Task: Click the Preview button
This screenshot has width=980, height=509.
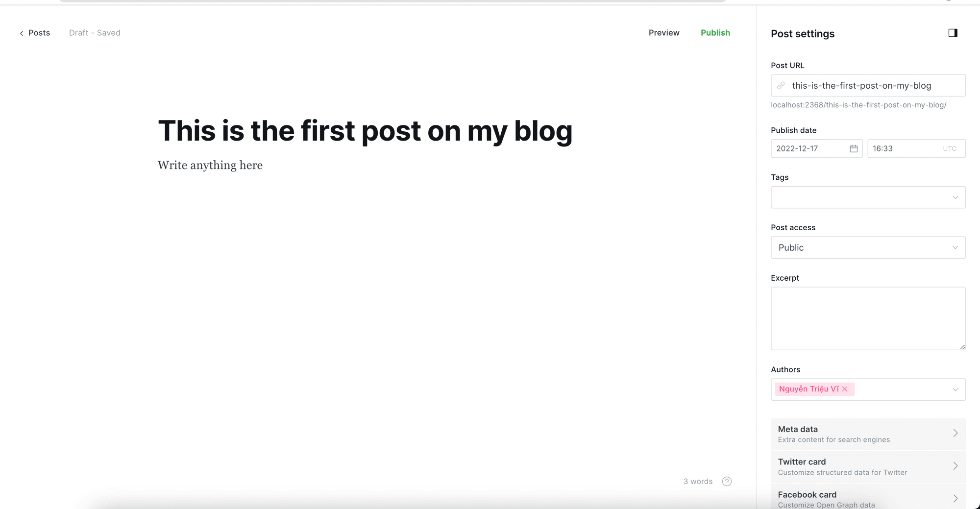Action: (x=663, y=33)
